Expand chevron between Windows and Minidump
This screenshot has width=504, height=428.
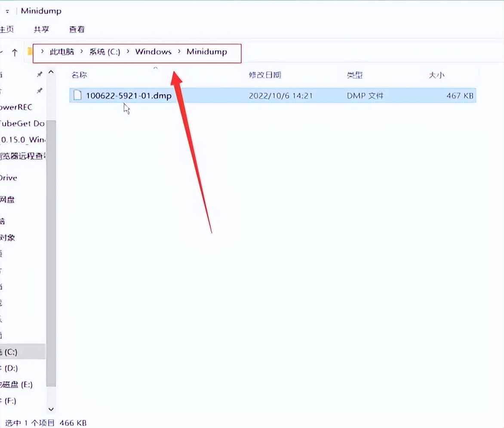(179, 52)
